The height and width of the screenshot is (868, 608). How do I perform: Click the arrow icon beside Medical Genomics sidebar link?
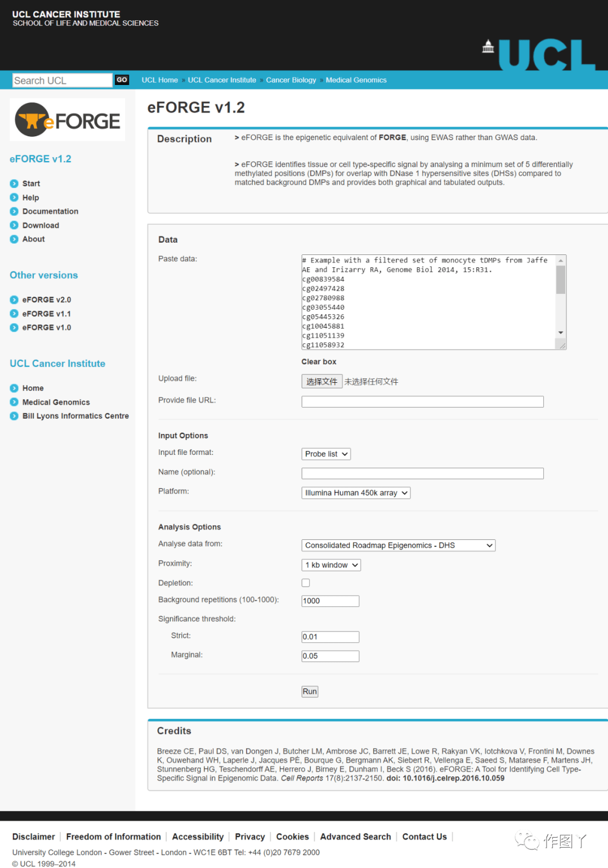(14, 402)
